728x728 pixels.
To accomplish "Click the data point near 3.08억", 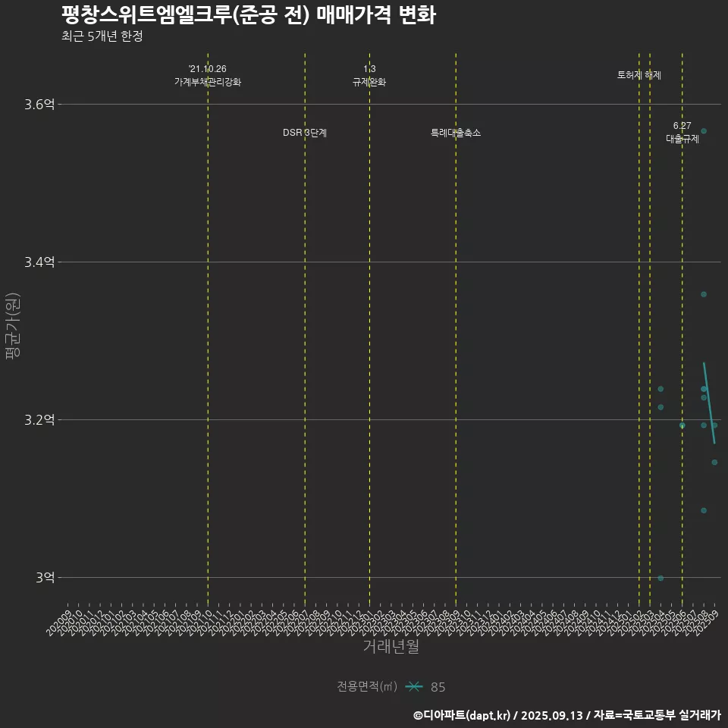I will 704,510.
